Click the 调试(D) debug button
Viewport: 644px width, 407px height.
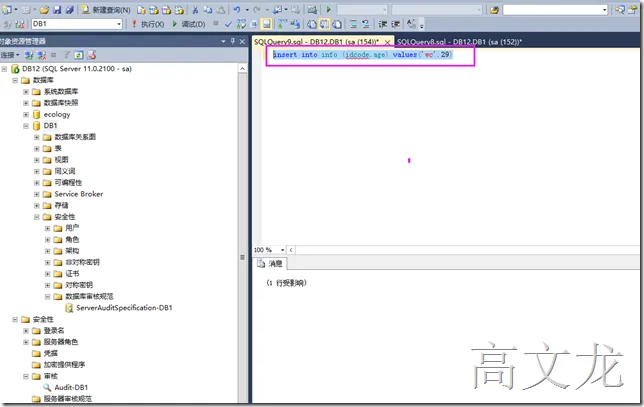point(189,24)
